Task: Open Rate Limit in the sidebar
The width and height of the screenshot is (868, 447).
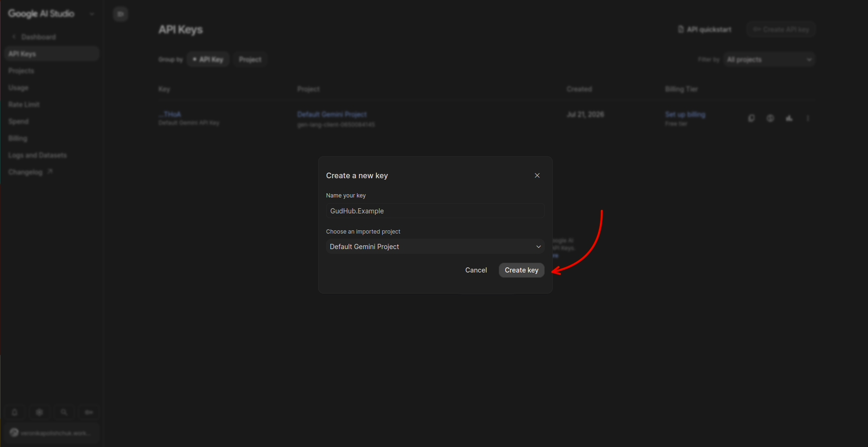Action: [24, 105]
